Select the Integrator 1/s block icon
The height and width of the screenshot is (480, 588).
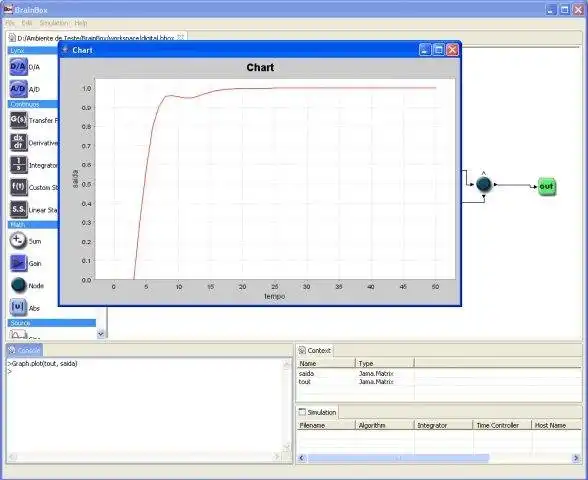[18, 165]
